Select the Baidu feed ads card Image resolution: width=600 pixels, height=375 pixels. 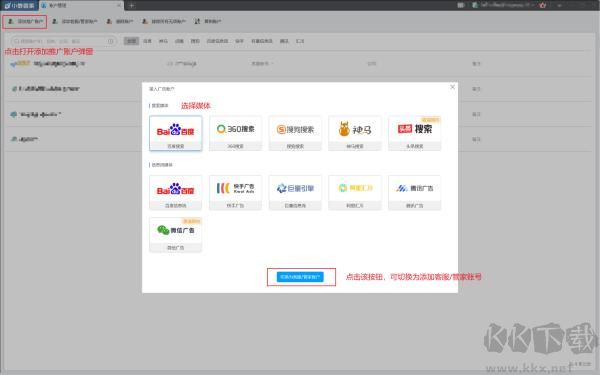tap(176, 192)
